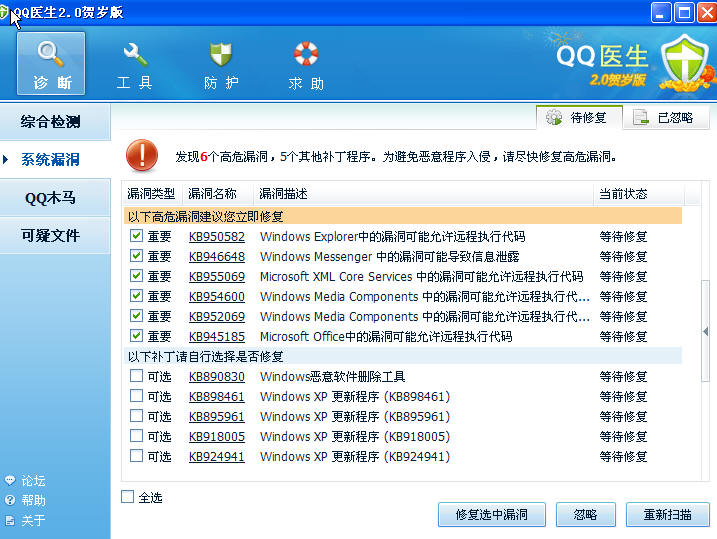Maximize the QQ医生 window
717x539 pixels.
pos(684,12)
